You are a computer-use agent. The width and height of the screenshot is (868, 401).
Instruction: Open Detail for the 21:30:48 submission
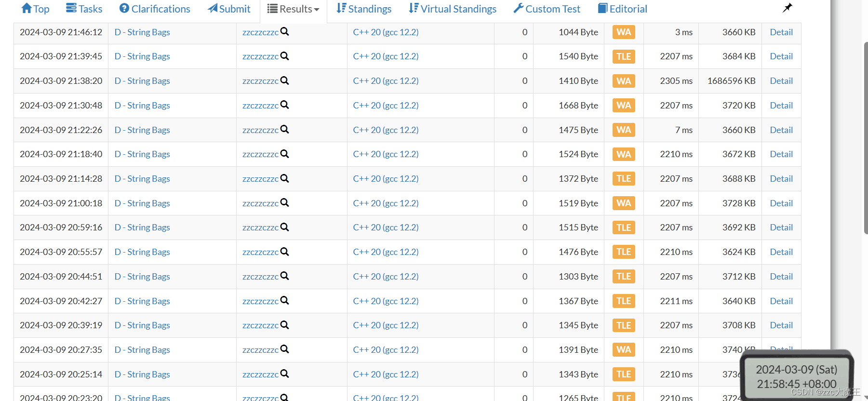[781, 105]
